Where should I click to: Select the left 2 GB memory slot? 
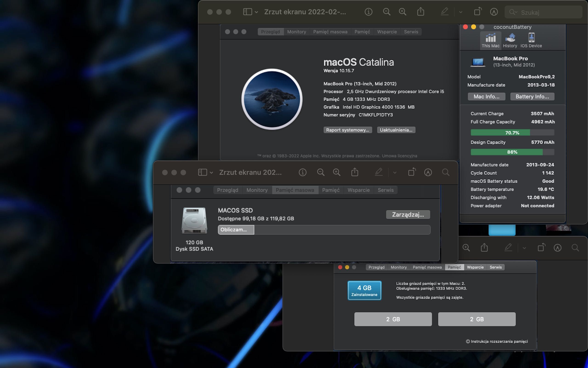pyautogui.click(x=393, y=319)
